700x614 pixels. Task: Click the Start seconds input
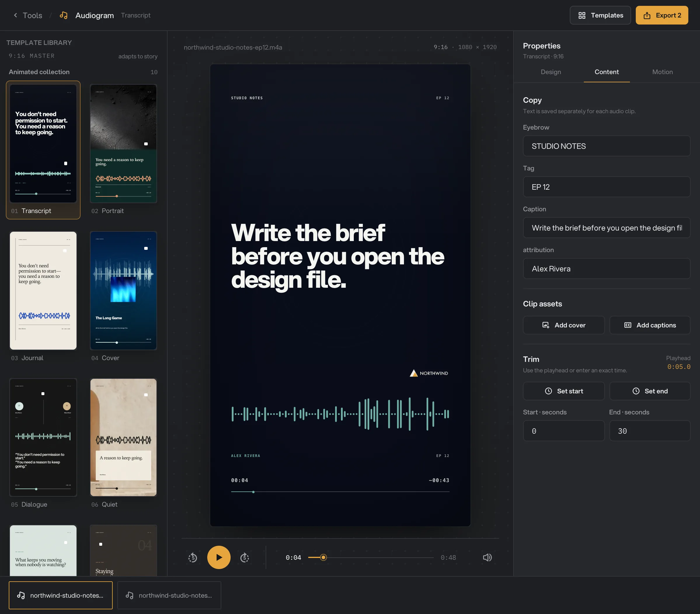click(x=564, y=431)
